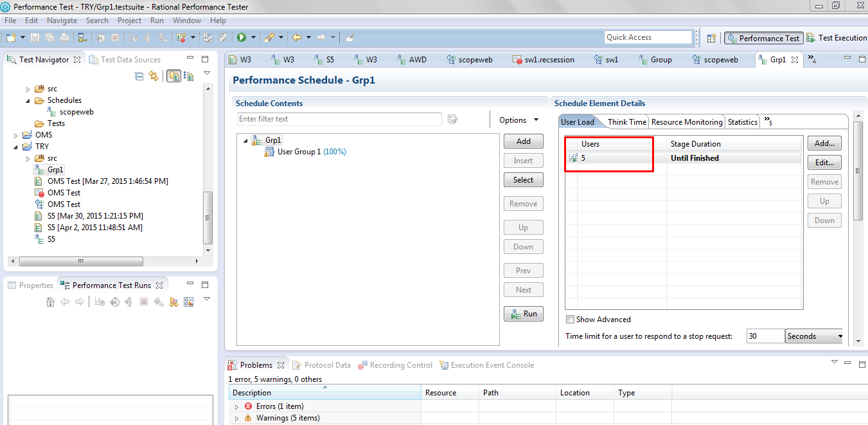The width and height of the screenshot is (868, 425).
Task: Click the Open Perspective icon
Action: tap(711, 38)
